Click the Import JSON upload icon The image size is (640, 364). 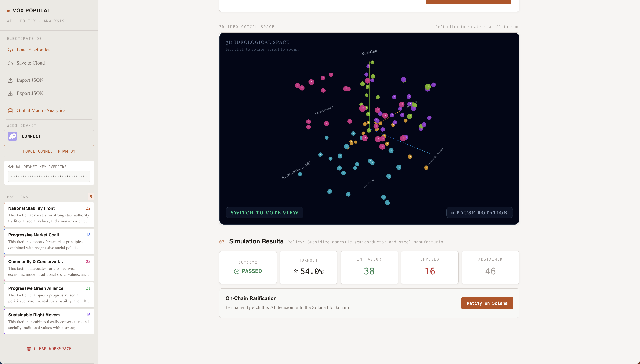click(10, 80)
